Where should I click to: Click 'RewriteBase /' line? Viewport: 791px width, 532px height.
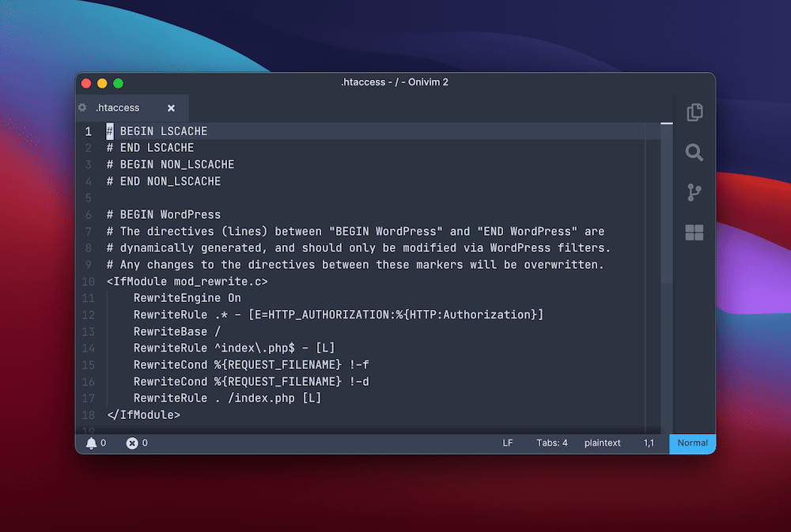177,331
